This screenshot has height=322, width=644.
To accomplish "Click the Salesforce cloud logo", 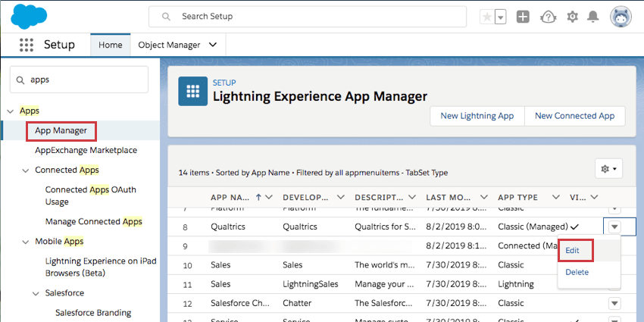I will pyautogui.click(x=29, y=15).
